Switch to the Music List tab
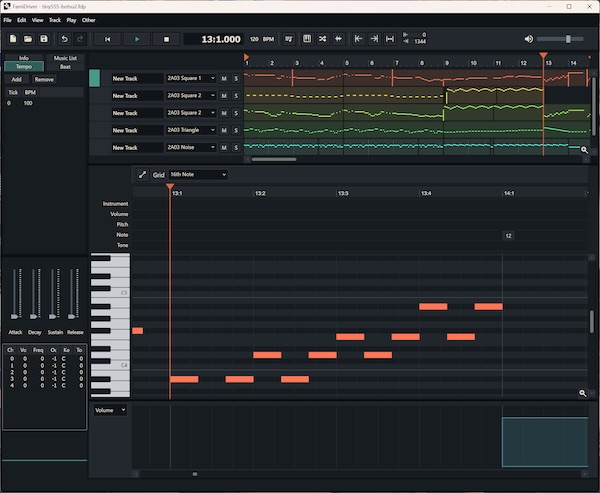 (x=65, y=58)
